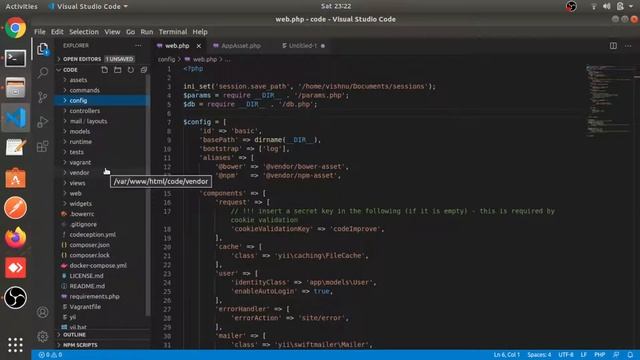This screenshot has height=360, width=640.
Task: Click errors and warnings status indicator
Action: 50,355
